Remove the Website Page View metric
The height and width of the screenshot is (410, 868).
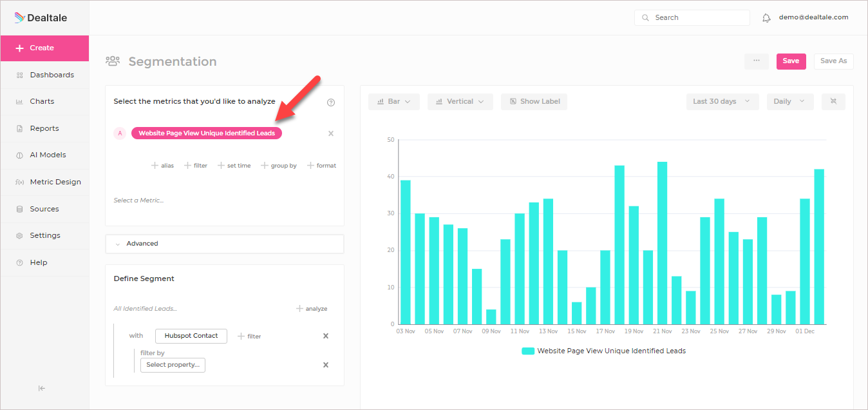[x=331, y=133]
